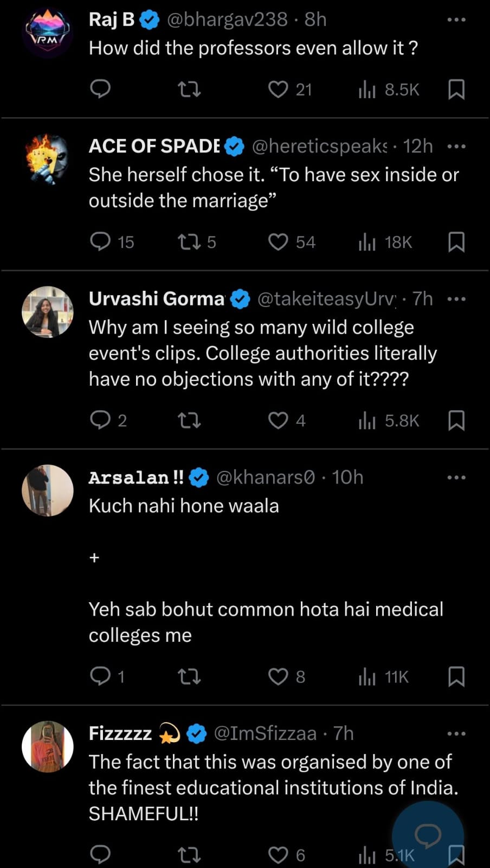Open Arsalan's profile picture
The height and width of the screenshot is (868, 490).
[48, 490]
